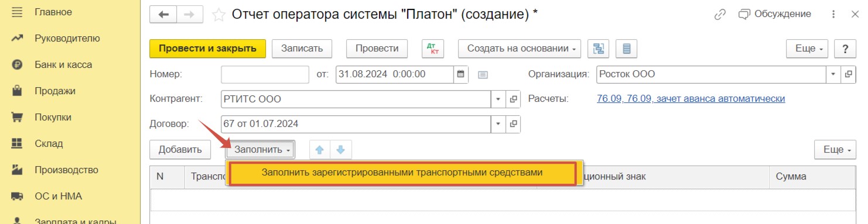Add document to favorites with star icon
Viewport: 868px width, 224px height.
pos(218,15)
